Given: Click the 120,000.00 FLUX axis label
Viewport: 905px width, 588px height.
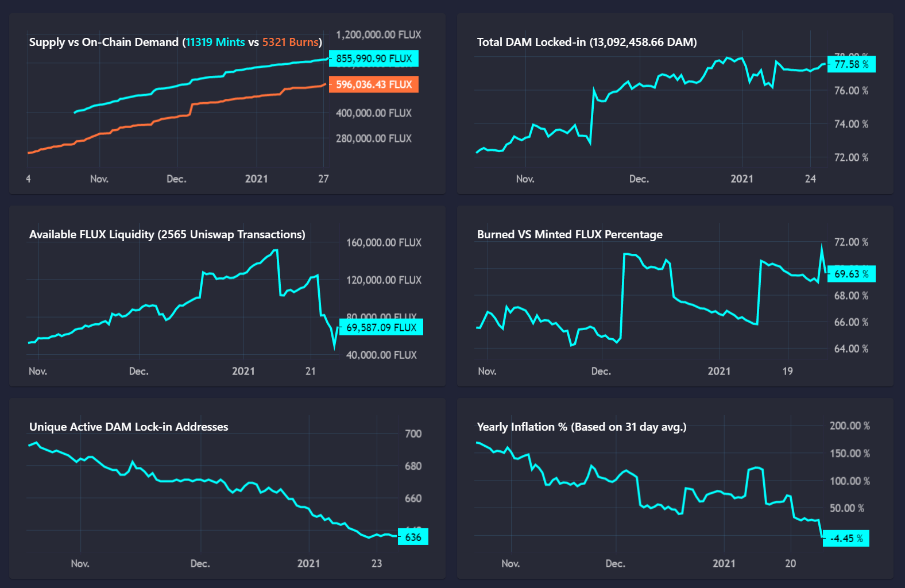Looking at the screenshot, I should (x=384, y=280).
